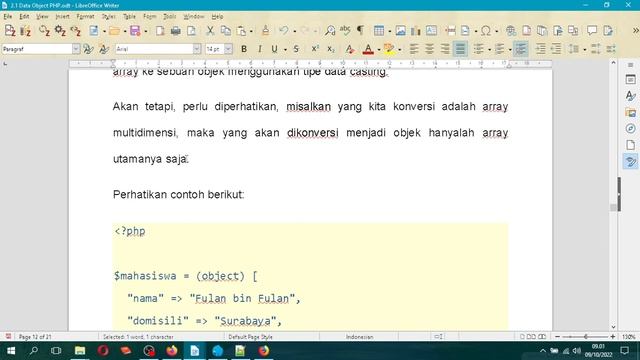Viewport: 640px width, 360px height.
Task: Insert special character Omega icon
Action: coord(486,31)
